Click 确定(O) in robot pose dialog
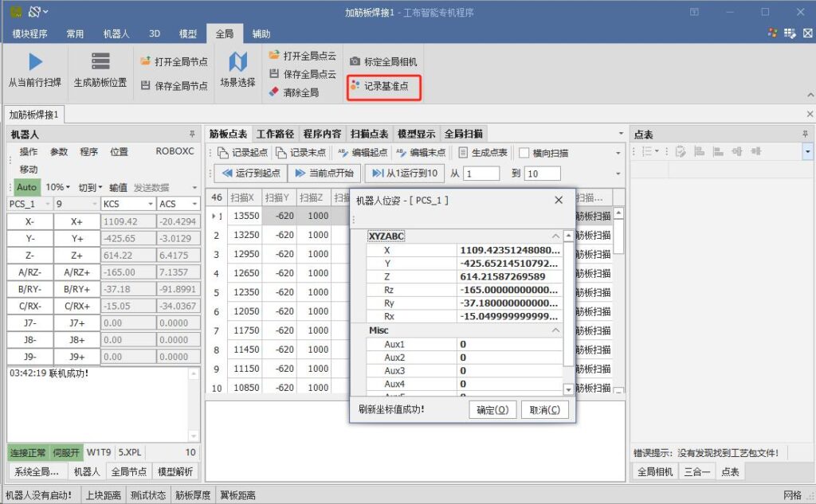This screenshot has width=816, height=504. (492, 409)
